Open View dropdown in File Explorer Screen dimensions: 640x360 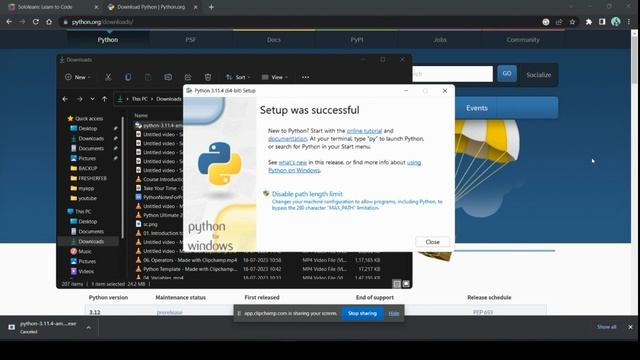(275, 77)
